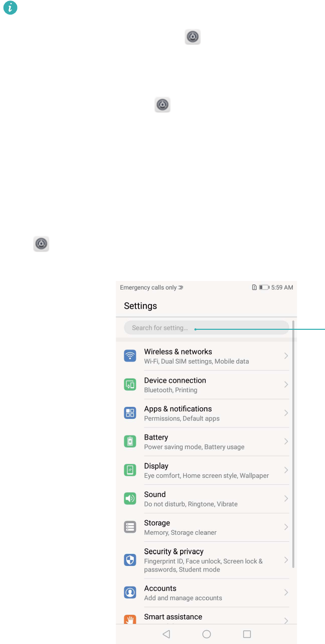Click the settings list vertical scrollbar
Image resolution: width=325 pixels, height=644 pixels.
pos(293,443)
